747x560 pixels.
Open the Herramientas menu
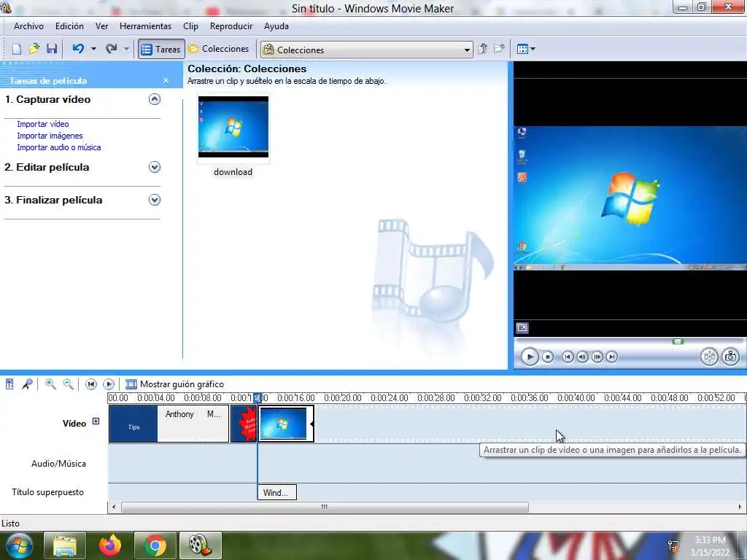pos(145,26)
